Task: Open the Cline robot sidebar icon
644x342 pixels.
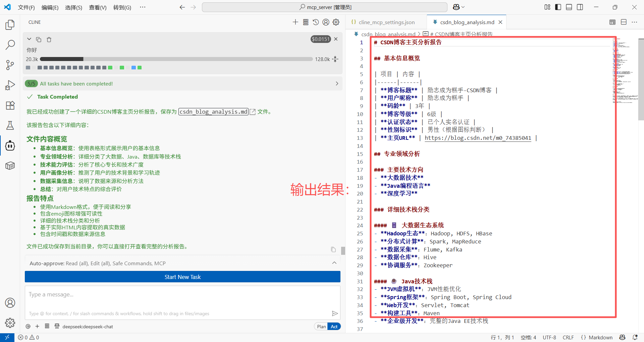Action: coord(10,146)
